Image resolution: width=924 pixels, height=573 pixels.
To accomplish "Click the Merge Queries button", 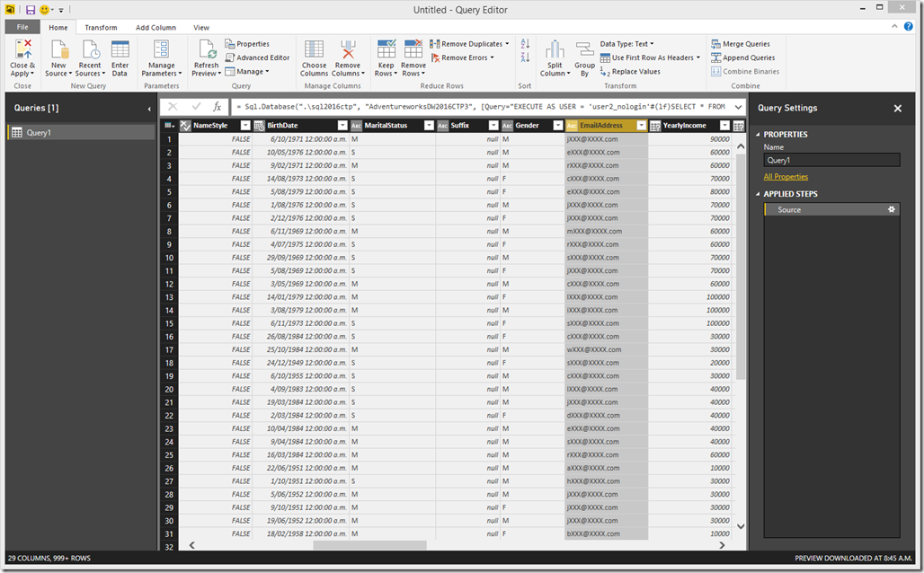I will point(740,44).
